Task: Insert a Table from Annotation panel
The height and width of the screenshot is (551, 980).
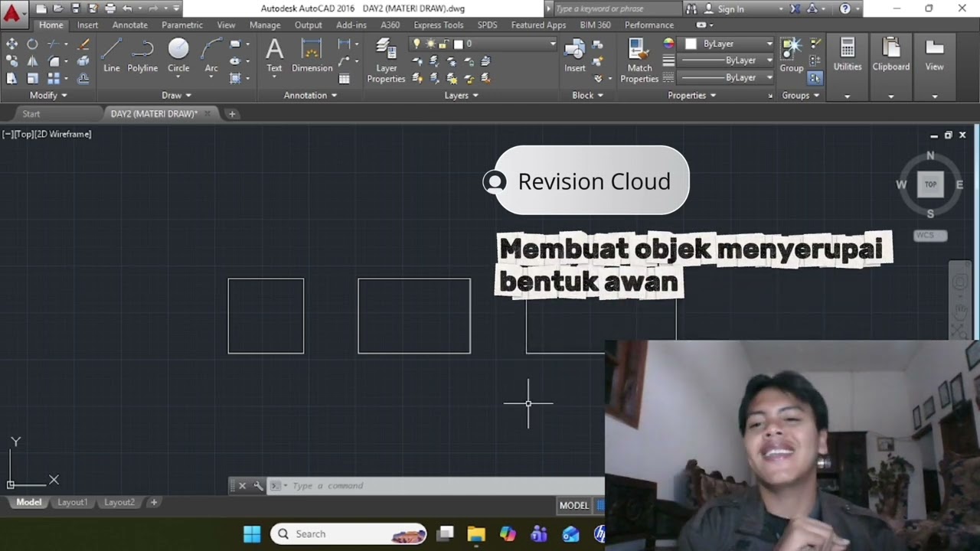Action: click(x=344, y=78)
